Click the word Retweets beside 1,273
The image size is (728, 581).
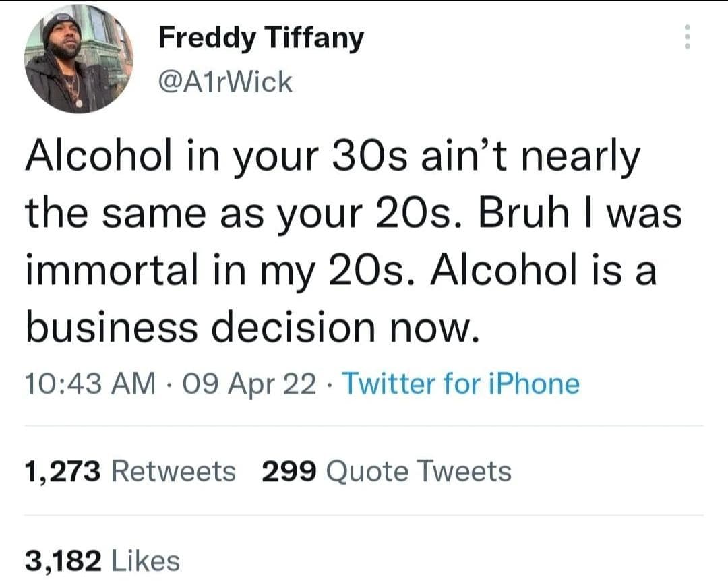click(173, 471)
